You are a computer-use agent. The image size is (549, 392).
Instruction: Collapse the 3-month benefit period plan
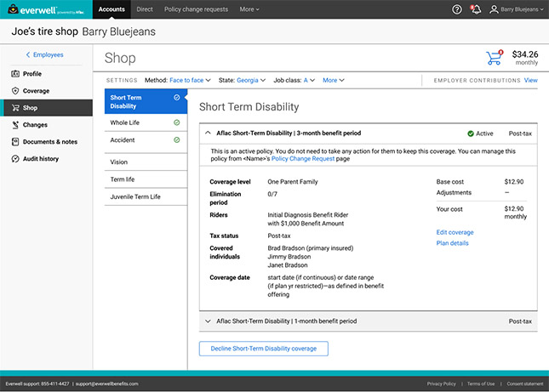[x=208, y=133]
